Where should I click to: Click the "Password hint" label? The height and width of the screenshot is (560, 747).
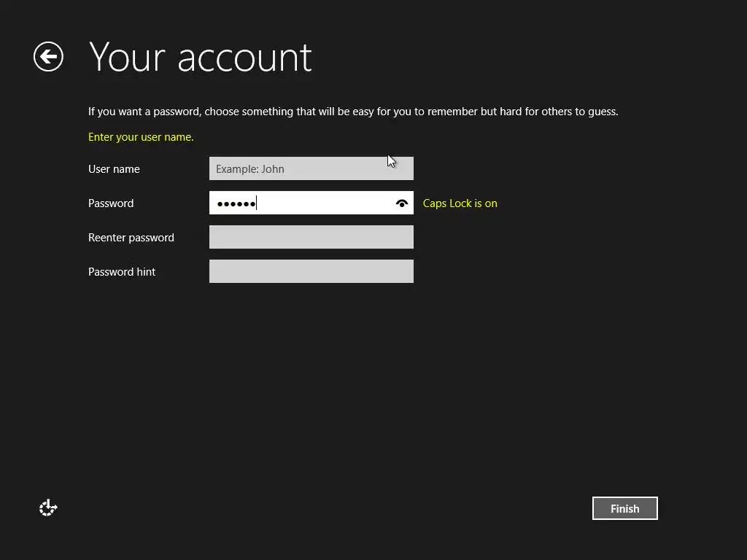pyautogui.click(x=122, y=272)
